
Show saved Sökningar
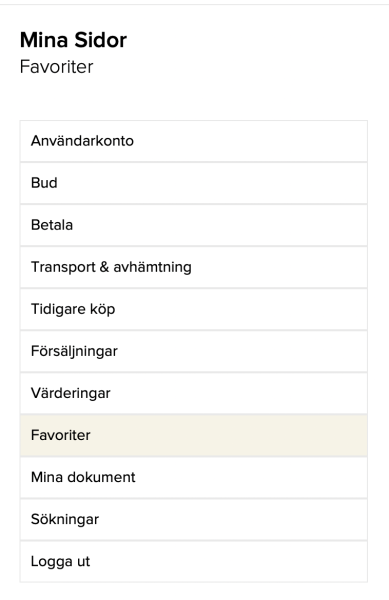(194, 520)
